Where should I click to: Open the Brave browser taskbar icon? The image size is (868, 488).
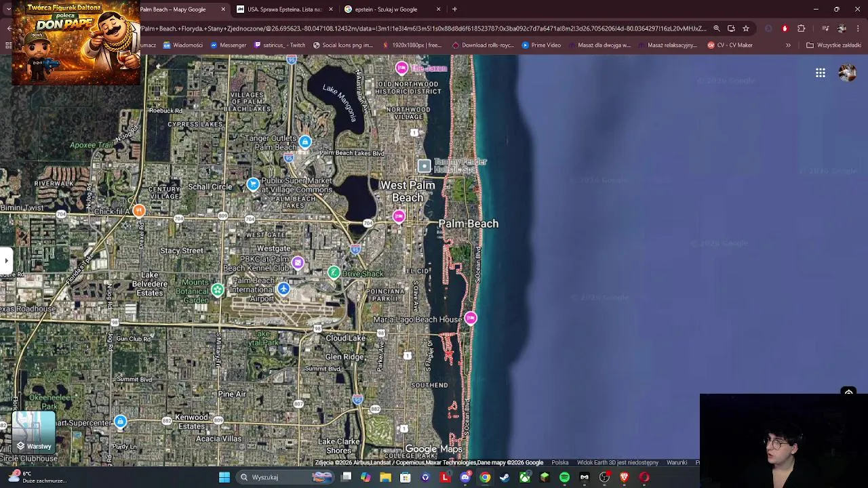(624, 477)
